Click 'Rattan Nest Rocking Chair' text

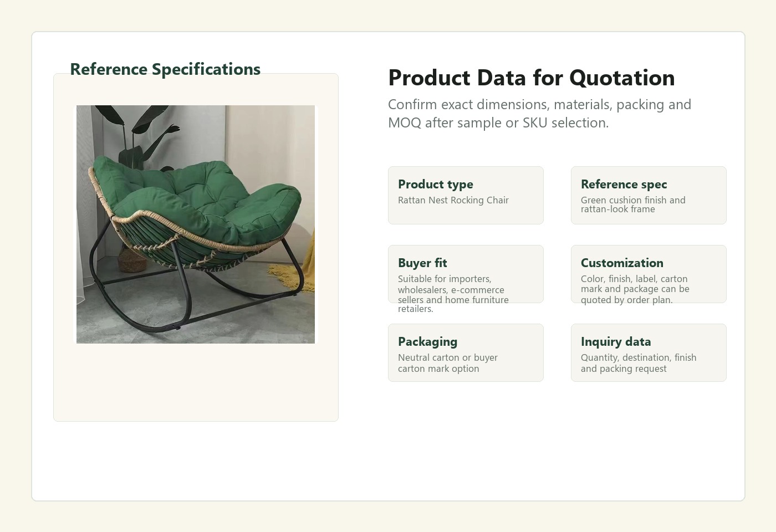point(453,200)
